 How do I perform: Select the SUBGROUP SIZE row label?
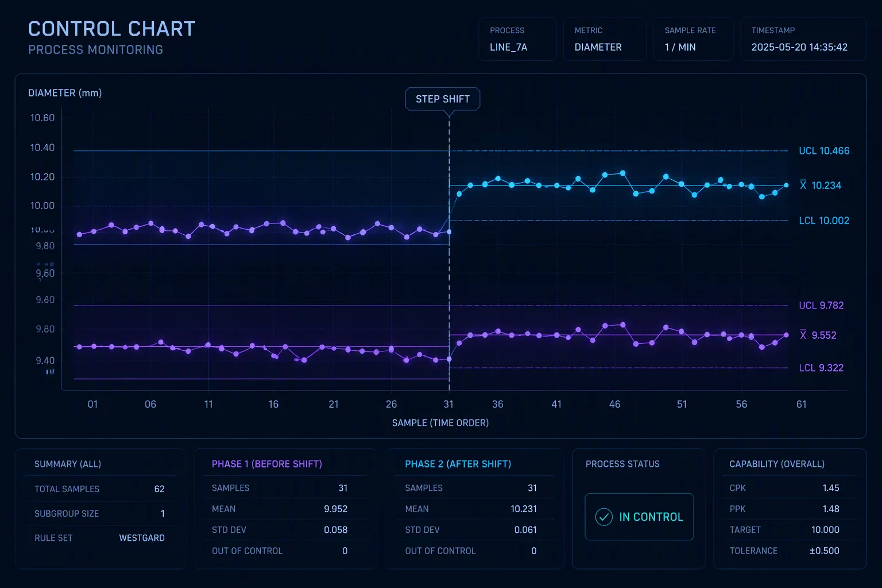(x=67, y=514)
